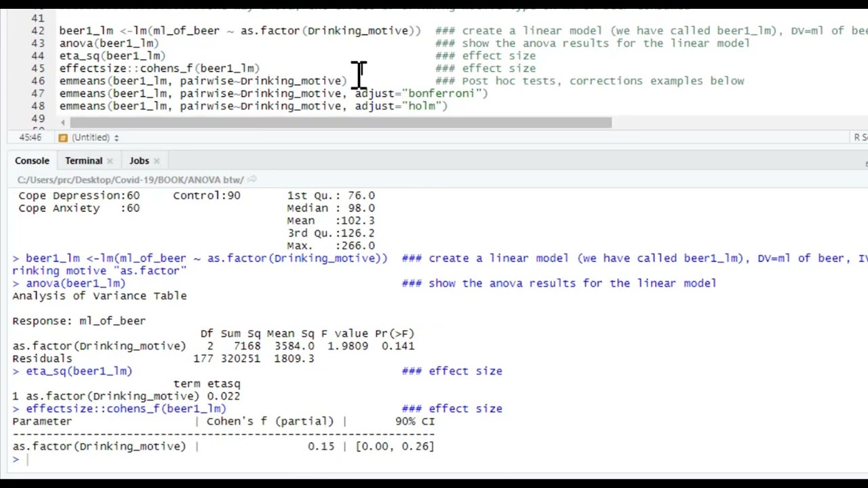Click line 44 eta_sq(beer1_lm) in editor
The image size is (868, 488).
click(113, 56)
